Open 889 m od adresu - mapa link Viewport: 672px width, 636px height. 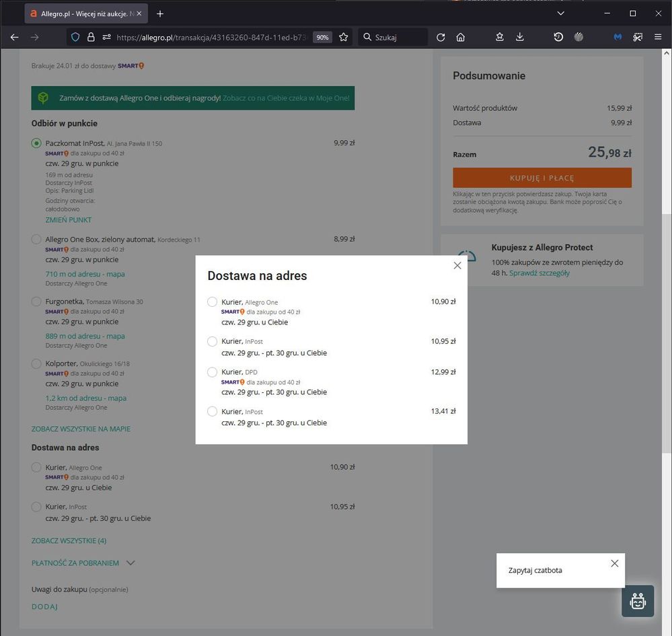pos(85,336)
